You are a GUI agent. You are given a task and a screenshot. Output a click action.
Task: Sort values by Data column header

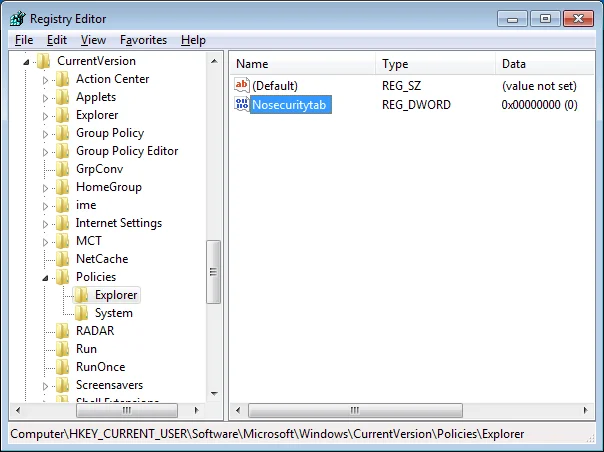(x=545, y=64)
